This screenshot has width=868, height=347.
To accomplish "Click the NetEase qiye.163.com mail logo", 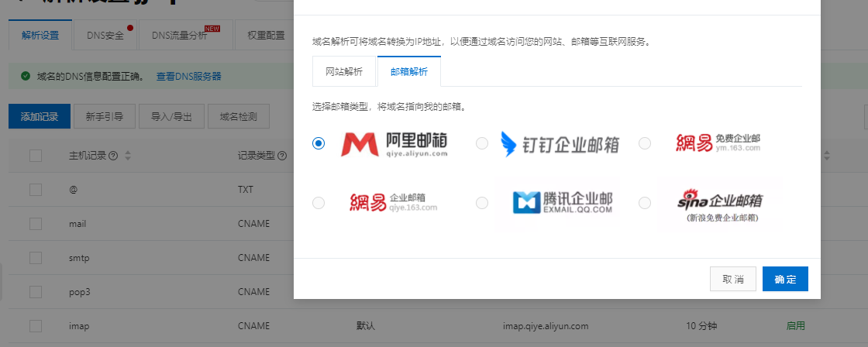I will pos(393,202).
